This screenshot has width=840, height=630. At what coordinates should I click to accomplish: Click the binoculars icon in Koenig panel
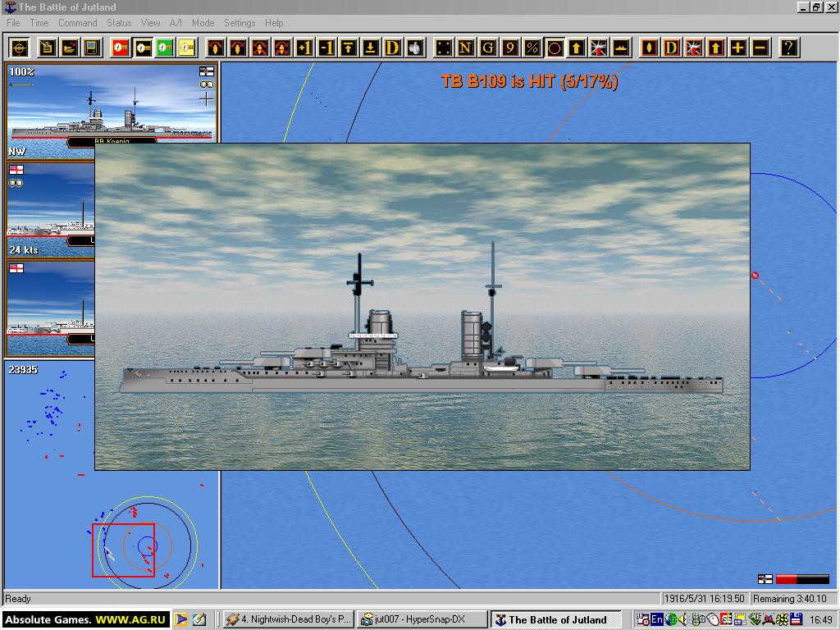(206, 84)
